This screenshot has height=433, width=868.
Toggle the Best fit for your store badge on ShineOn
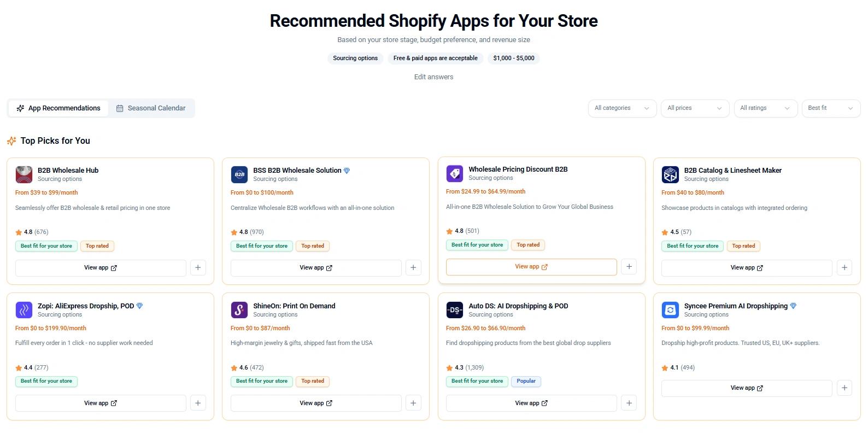[x=262, y=381]
